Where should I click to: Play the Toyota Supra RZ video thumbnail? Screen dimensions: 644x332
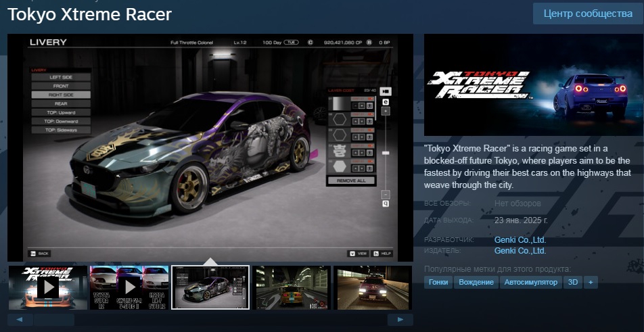click(129, 287)
